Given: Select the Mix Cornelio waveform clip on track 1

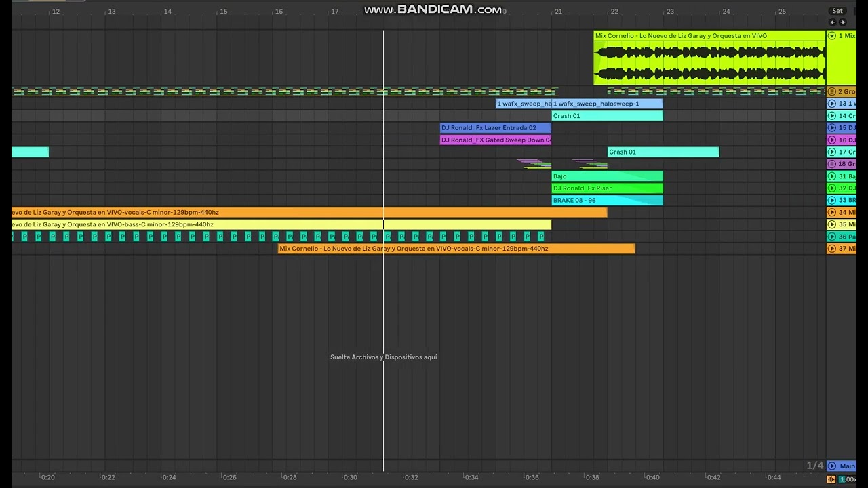Looking at the screenshot, I should pos(709,58).
